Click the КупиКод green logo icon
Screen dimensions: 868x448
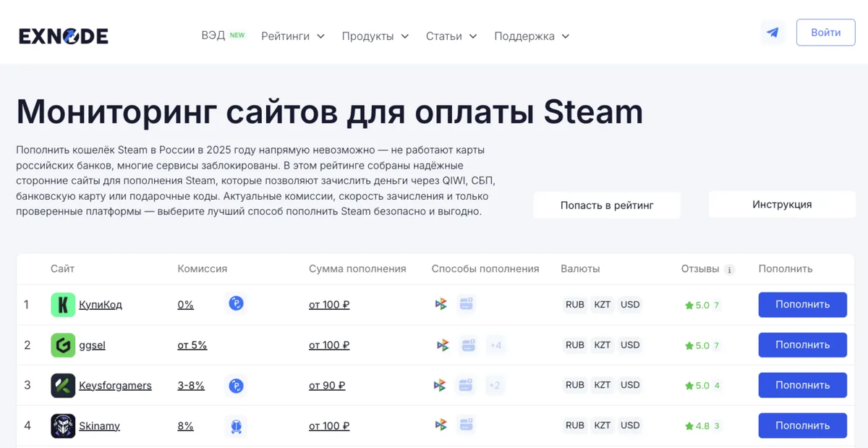tap(63, 305)
